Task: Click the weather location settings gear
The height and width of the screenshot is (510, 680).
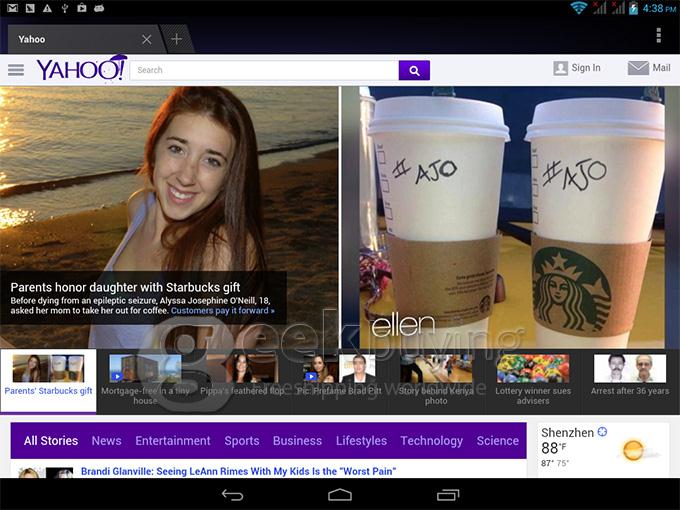Action: (x=602, y=432)
